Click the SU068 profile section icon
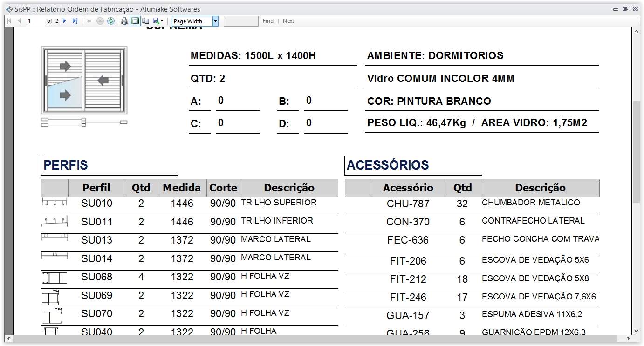Image resolution: width=644 pixels, height=346 pixels. (x=55, y=278)
